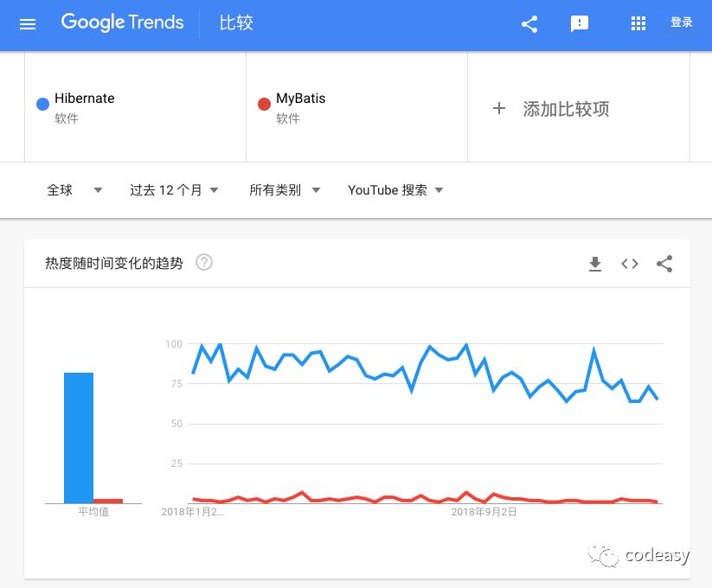Click 登录 to sign in
The height and width of the screenshot is (588, 712).
681,23
